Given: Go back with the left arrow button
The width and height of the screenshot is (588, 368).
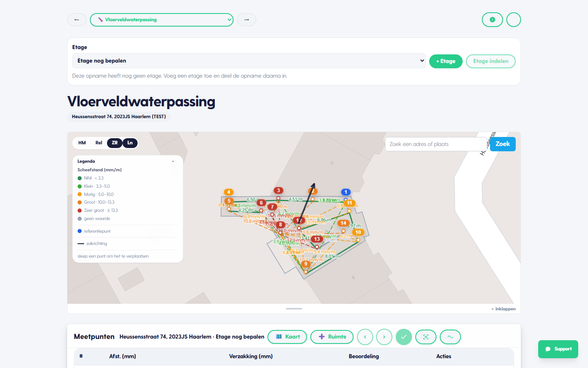Looking at the screenshot, I should point(77,20).
